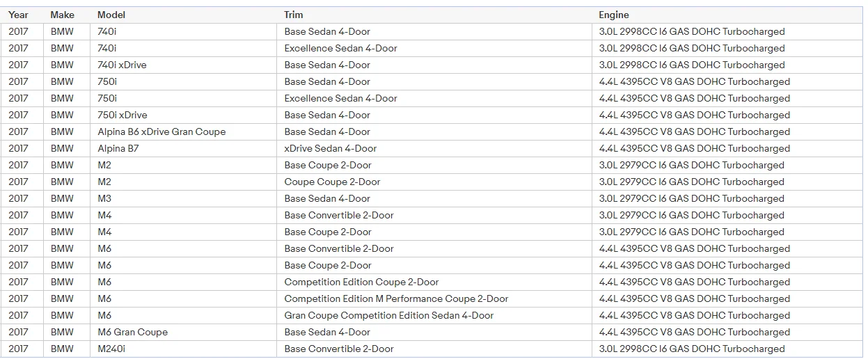Click the Year column header

19,15
